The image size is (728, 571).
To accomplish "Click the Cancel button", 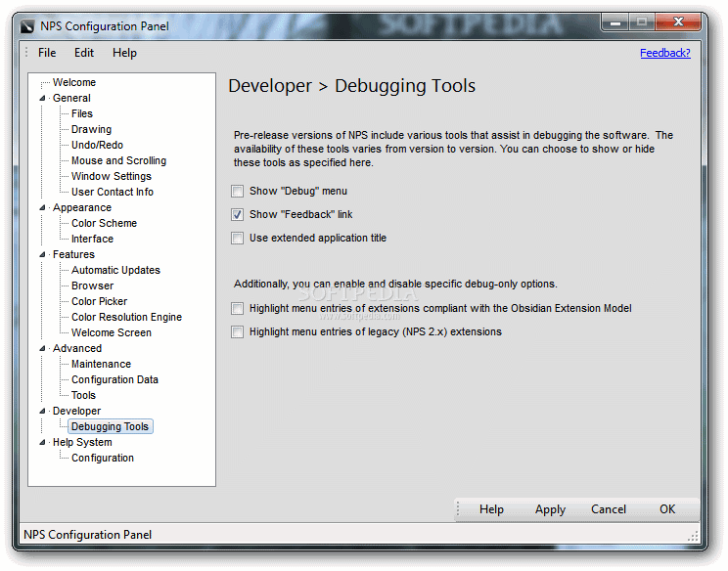I will point(609,509).
